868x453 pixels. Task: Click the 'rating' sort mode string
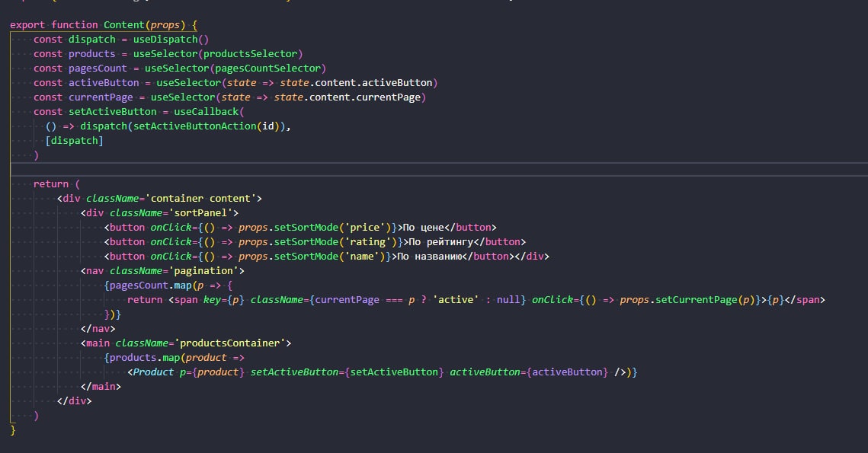tap(367, 241)
